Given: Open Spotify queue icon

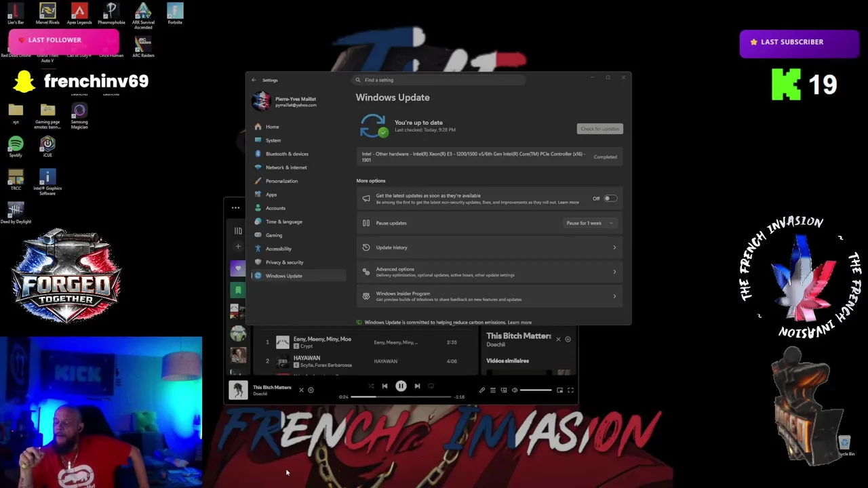Looking at the screenshot, I should pyautogui.click(x=493, y=390).
